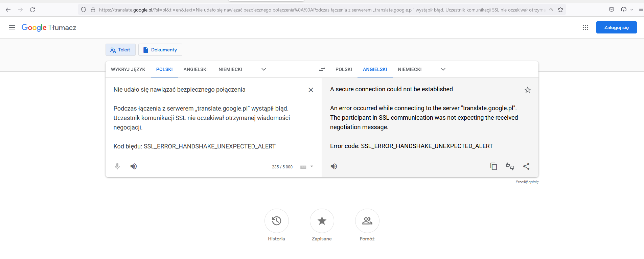The image size is (644, 259).
Task: Open the input keyboard dropdown
Action: coord(306,166)
